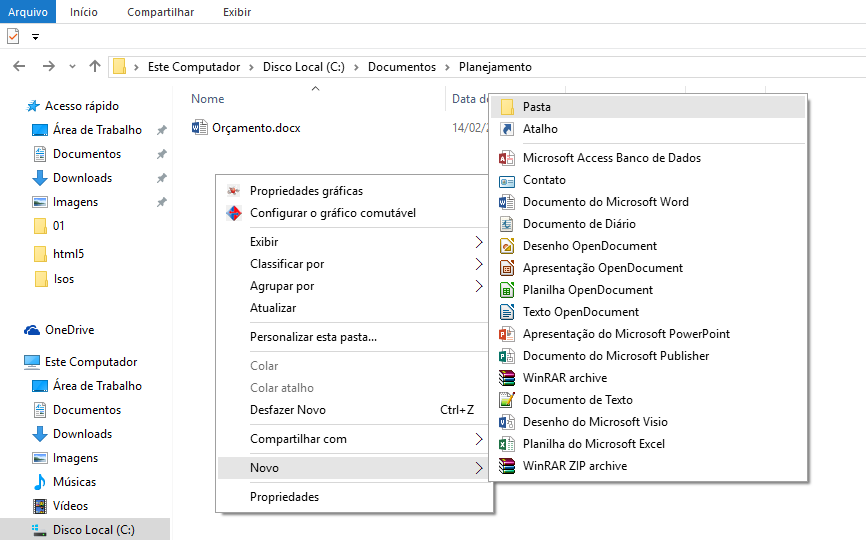The width and height of the screenshot is (866, 540).
Task: Choose Configurar o gráfico comutável
Action: [354, 213]
